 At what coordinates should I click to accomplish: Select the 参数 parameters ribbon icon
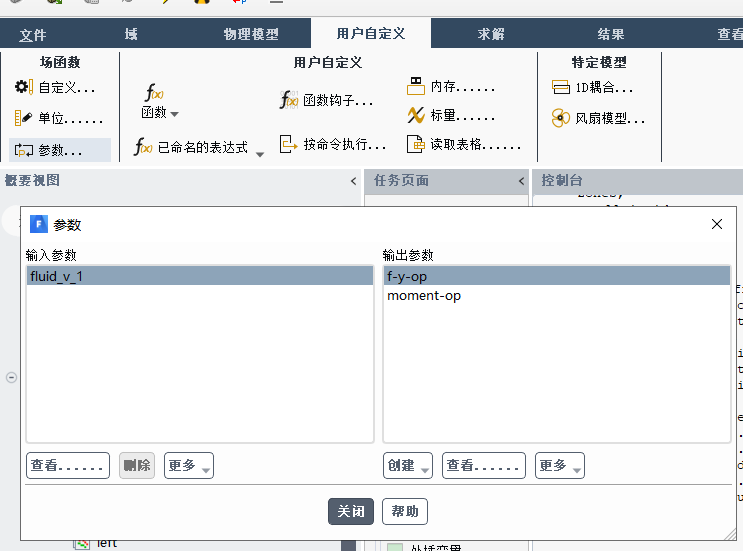(24, 150)
